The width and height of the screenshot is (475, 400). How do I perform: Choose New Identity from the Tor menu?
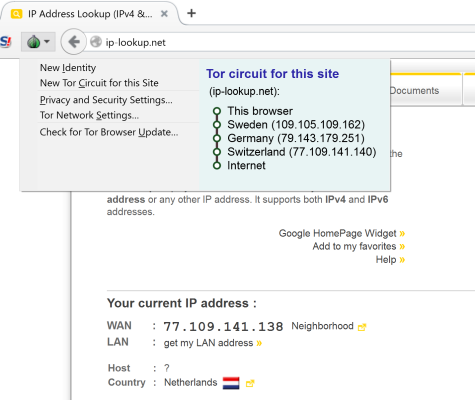pyautogui.click(x=68, y=68)
